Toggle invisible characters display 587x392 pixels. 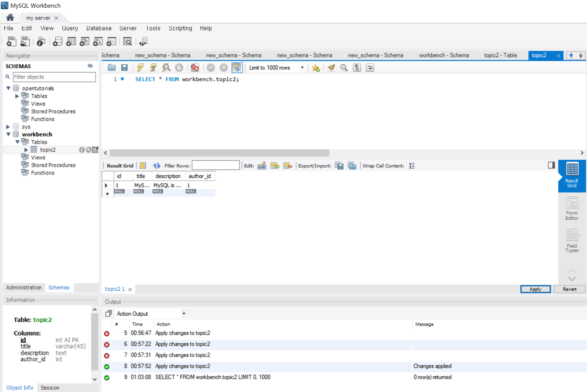coord(357,68)
